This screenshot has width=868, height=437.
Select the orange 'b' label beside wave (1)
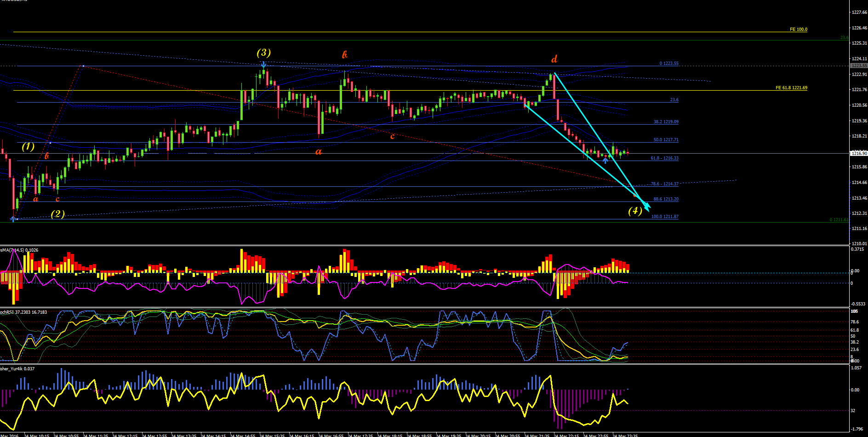coord(47,156)
